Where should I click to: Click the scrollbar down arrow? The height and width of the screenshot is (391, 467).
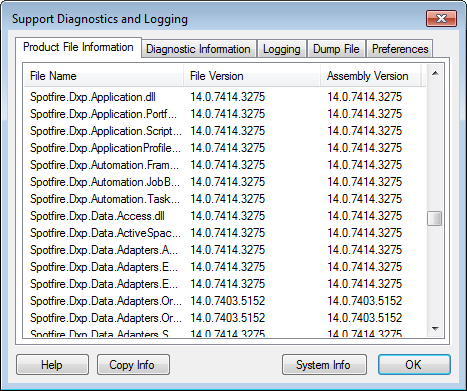(x=435, y=329)
